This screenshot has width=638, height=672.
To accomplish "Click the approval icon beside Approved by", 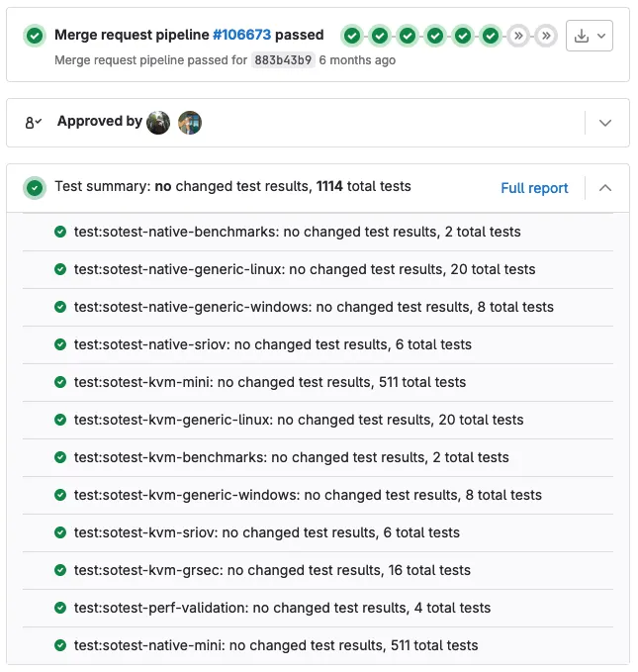I will click(33, 123).
